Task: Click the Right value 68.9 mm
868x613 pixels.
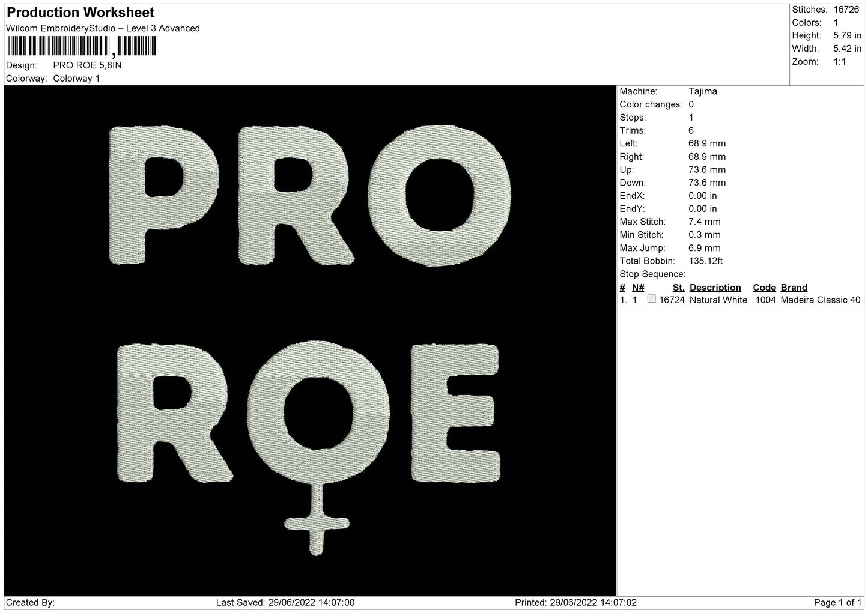Action: tap(707, 157)
